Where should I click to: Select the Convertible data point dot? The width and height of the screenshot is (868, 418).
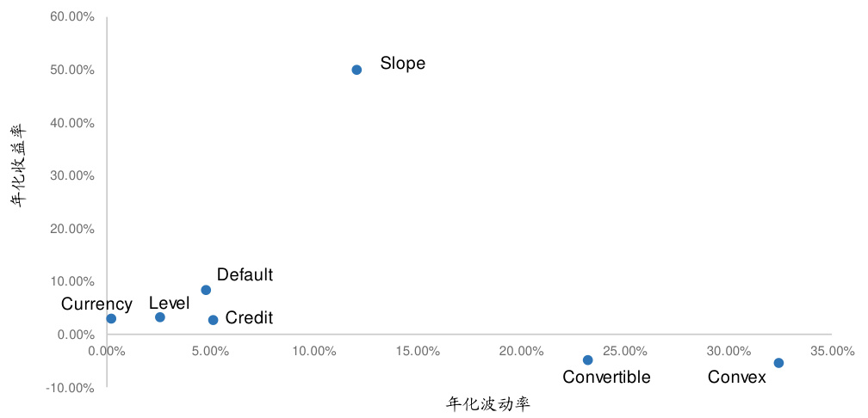pyautogui.click(x=587, y=360)
